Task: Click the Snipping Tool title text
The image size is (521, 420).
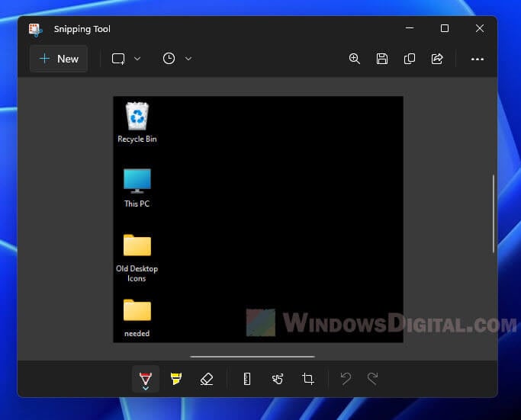Action: coord(82,29)
